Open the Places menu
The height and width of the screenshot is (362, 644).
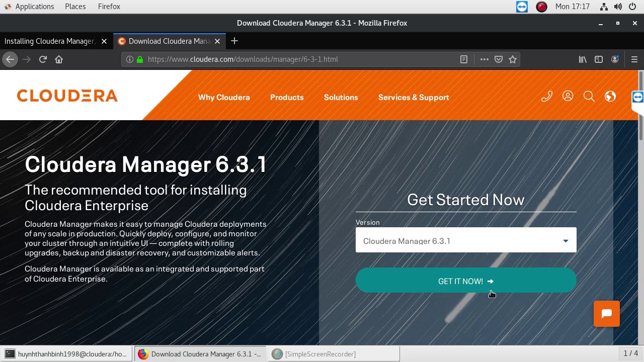pyautogui.click(x=75, y=7)
